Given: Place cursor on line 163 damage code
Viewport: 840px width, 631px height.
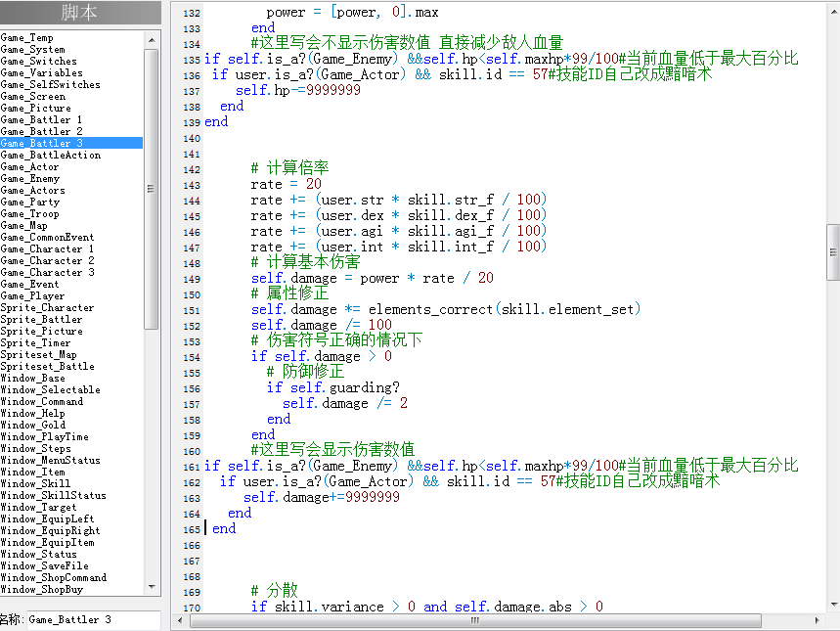Looking at the screenshot, I should pos(322,497).
